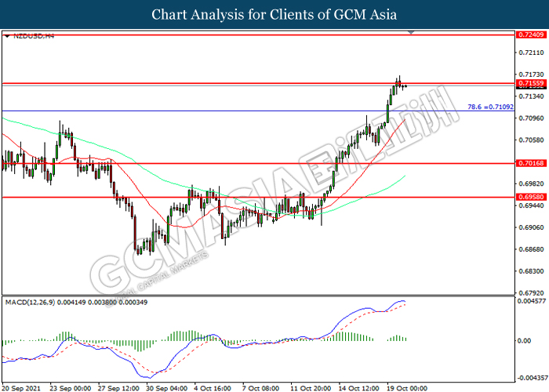Select the 0.72409 resistance price label
This screenshot has height=392, width=549.
pyautogui.click(x=531, y=34)
